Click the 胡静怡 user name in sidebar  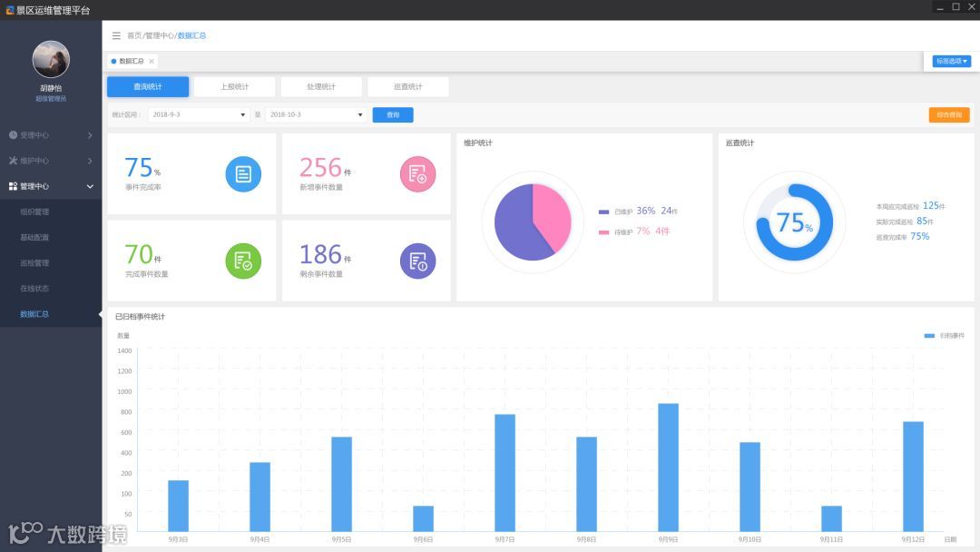[x=51, y=88]
